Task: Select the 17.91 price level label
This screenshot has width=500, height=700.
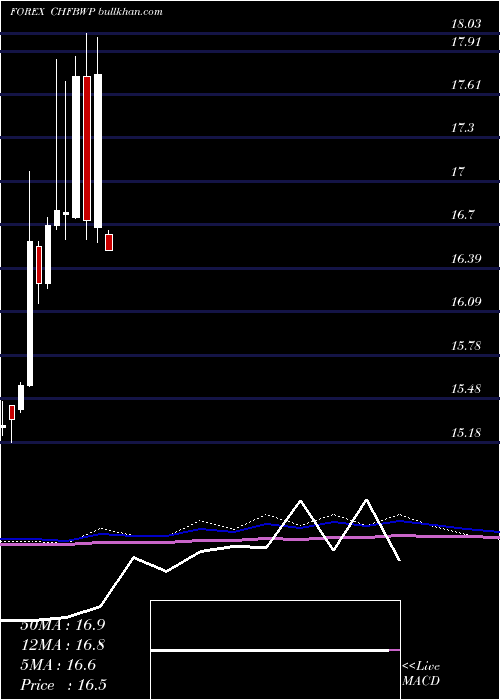Action: (466, 42)
